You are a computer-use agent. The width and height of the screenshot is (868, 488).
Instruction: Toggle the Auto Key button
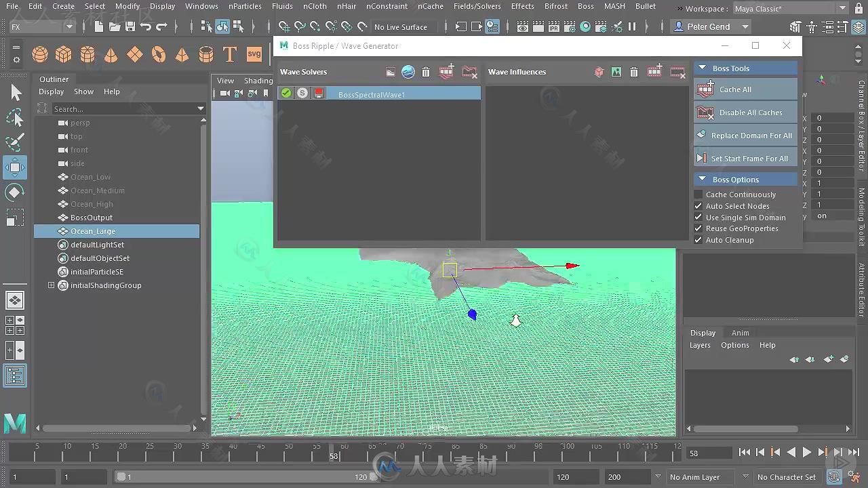(x=834, y=477)
